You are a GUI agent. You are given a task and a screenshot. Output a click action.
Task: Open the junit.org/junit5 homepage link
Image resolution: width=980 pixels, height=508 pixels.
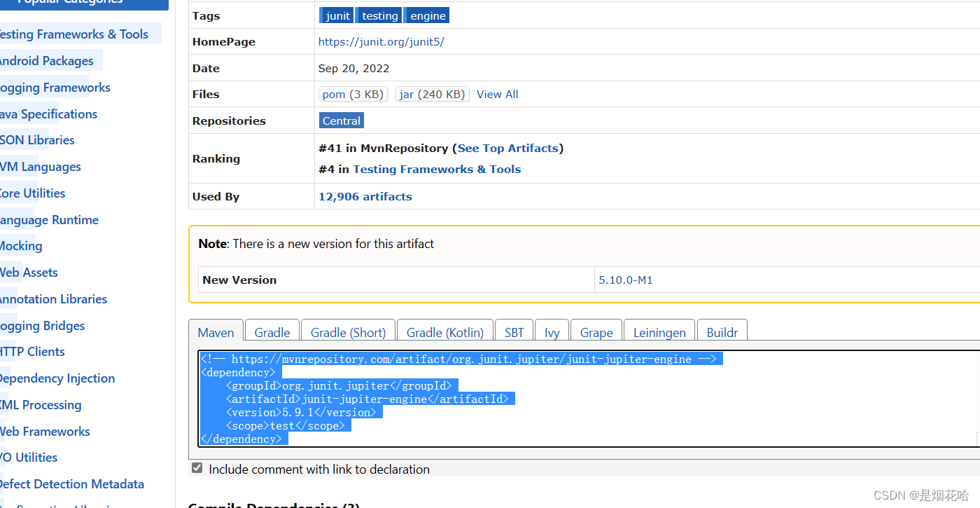pyautogui.click(x=381, y=41)
